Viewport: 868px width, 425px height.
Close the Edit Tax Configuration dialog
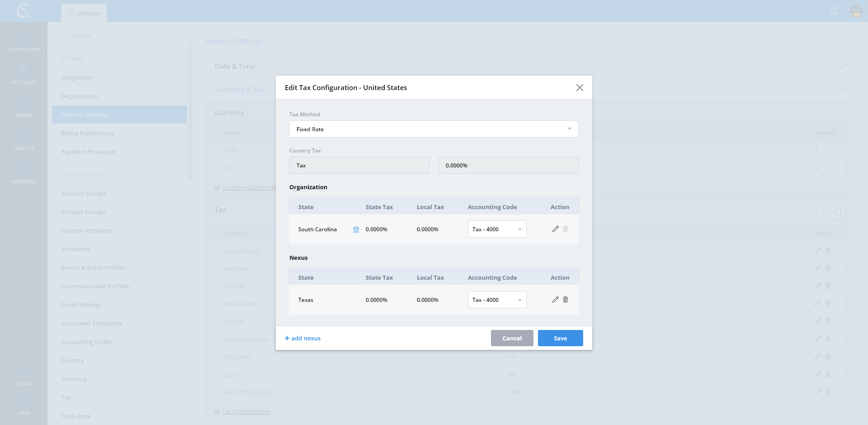click(580, 88)
